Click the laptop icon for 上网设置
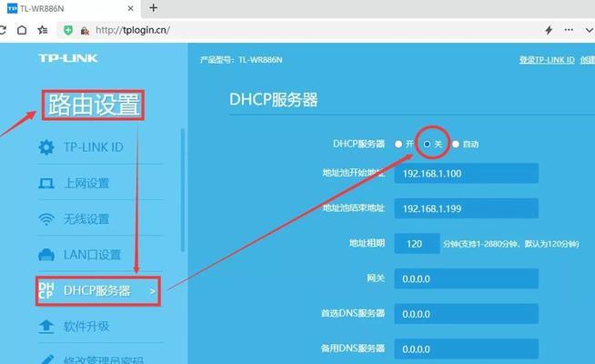 [x=46, y=184]
